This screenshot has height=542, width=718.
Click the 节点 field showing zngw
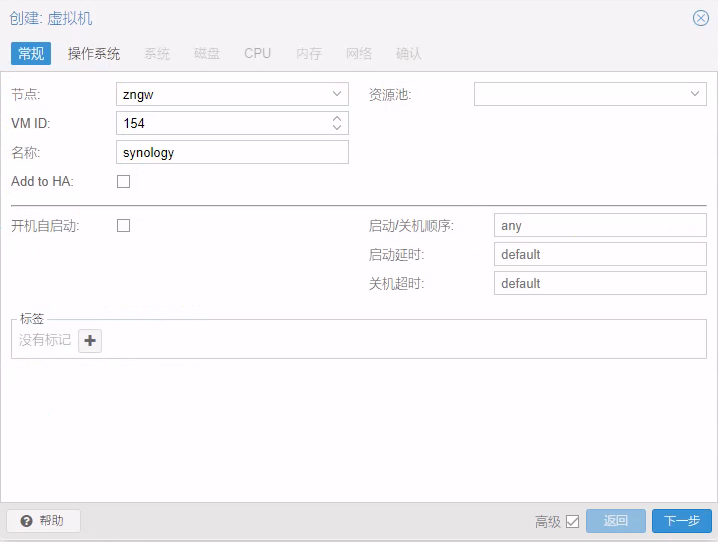coord(220,94)
